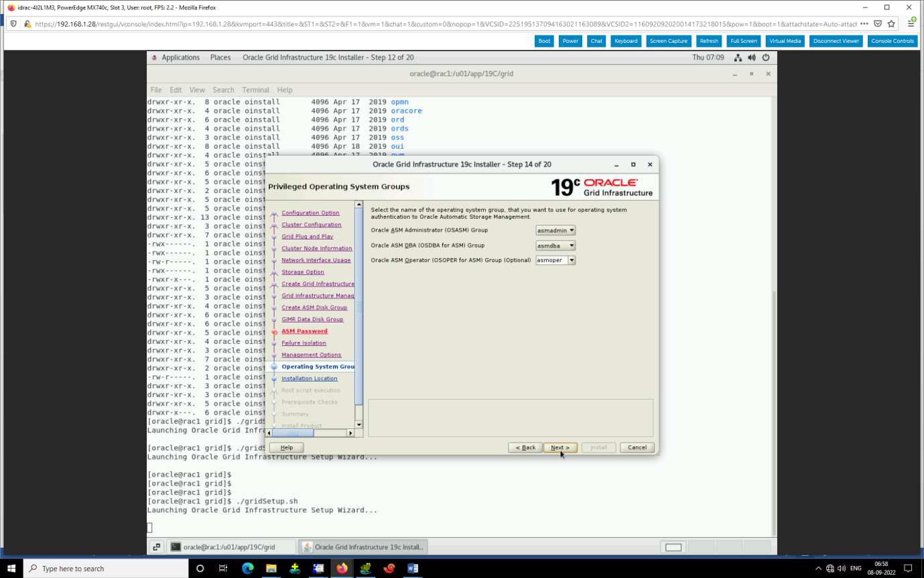Open Microsoft Word from taskbar
Image resolution: width=924 pixels, height=578 pixels.
[x=413, y=569]
